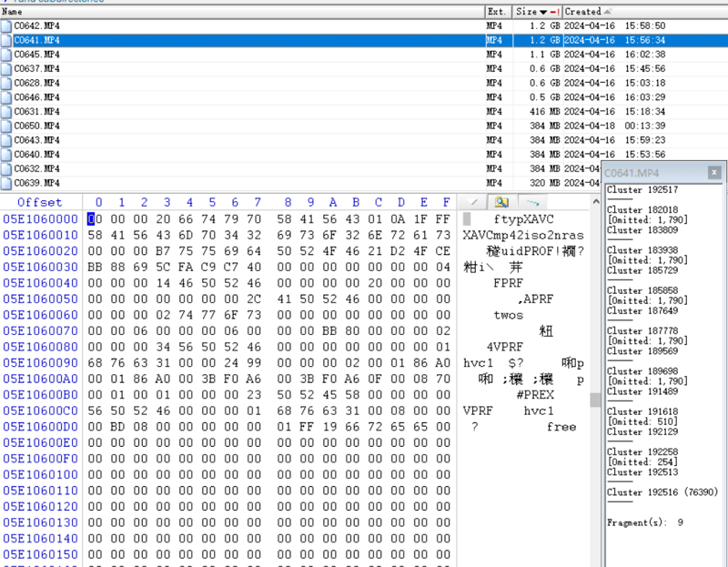Screen dimensions: 728x567
Task: Click the 416 MB size of C0631.MP4
Action: [x=545, y=112]
